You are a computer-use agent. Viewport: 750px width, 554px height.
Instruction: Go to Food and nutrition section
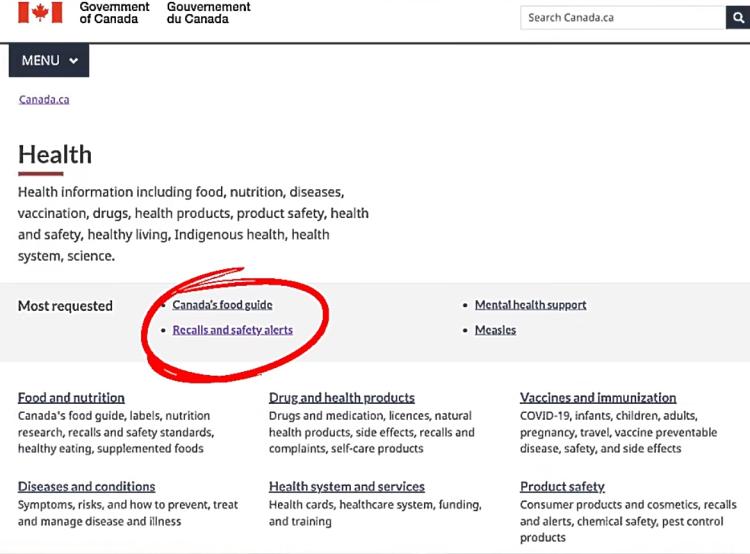(71, 398)
